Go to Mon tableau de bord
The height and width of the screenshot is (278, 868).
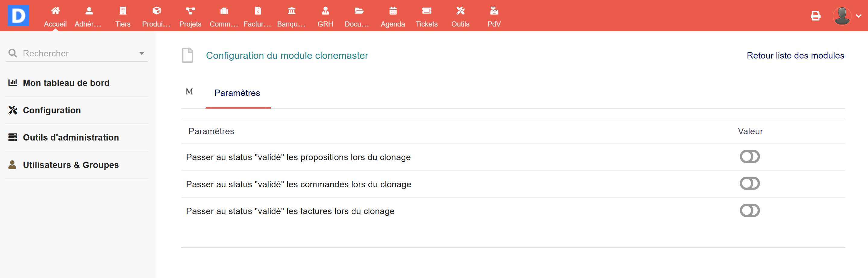coord(66,83)
